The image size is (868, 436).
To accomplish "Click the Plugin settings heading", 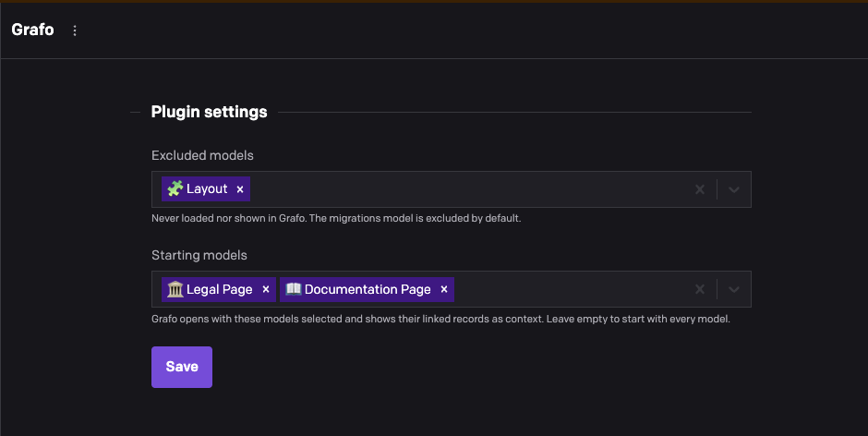I will click(210, 112).
